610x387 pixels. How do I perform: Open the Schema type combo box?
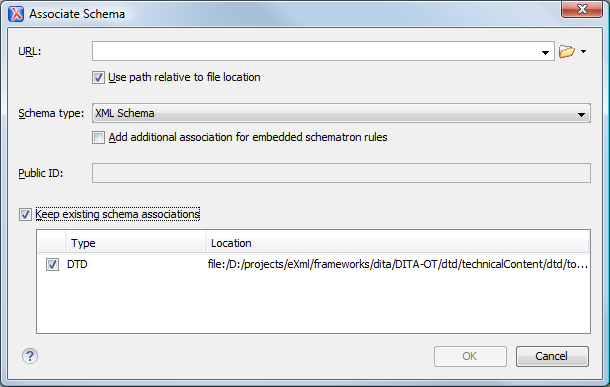(x=341, y=113)
